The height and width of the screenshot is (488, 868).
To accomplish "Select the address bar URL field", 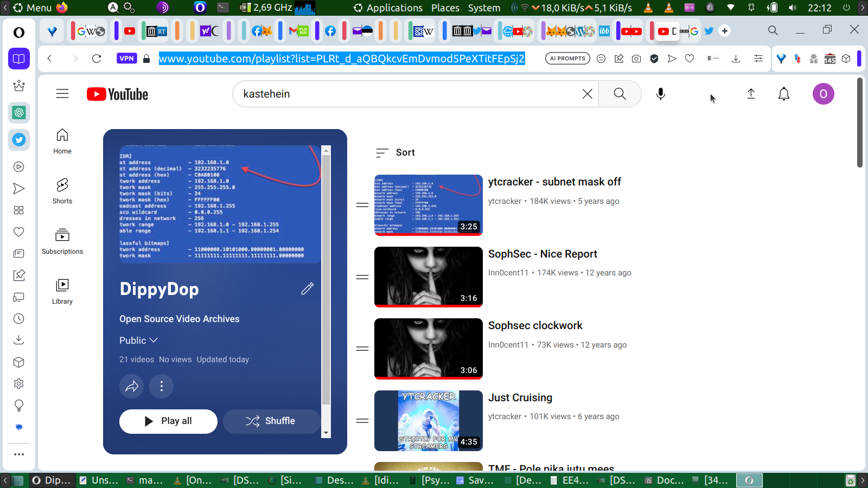I will (342, 59).
